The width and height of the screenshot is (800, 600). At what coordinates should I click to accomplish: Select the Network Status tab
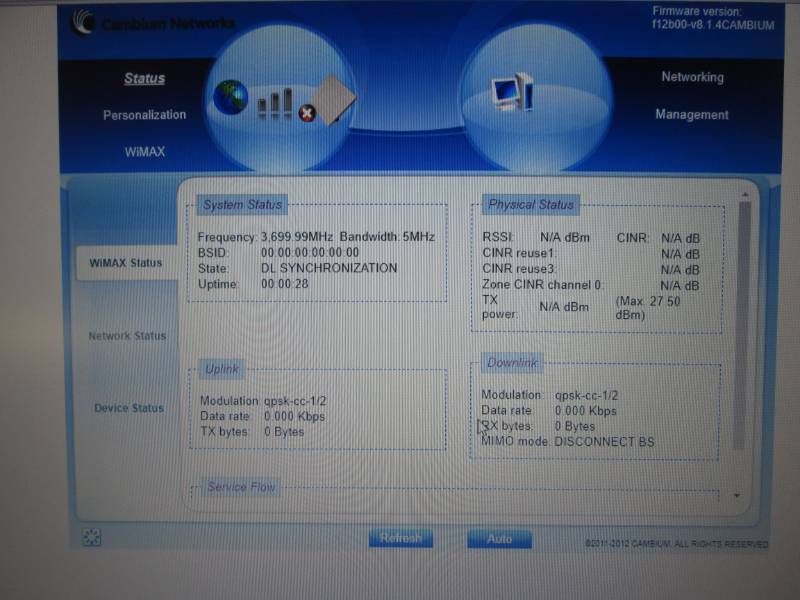pyautogui.click(x=127, y=336)
